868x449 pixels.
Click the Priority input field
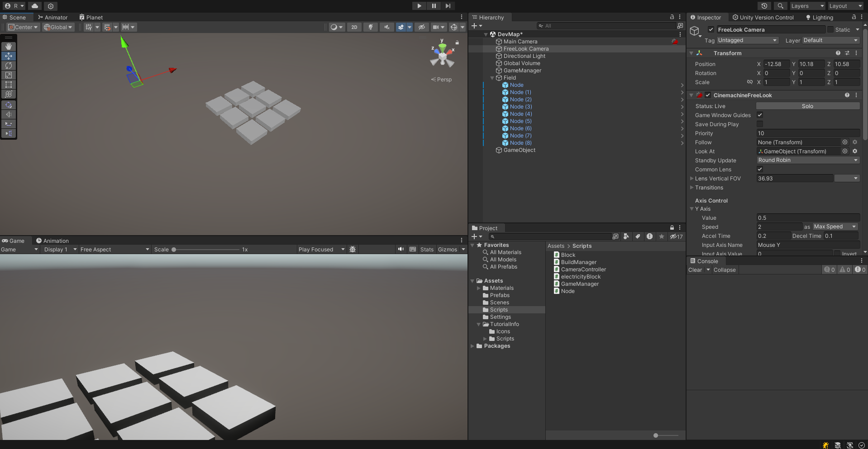pos(808,133)
